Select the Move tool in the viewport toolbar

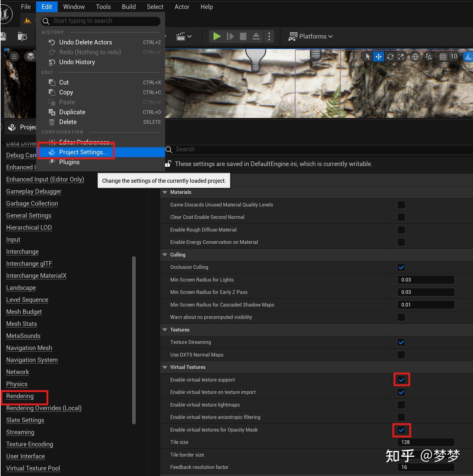point(378,57)
